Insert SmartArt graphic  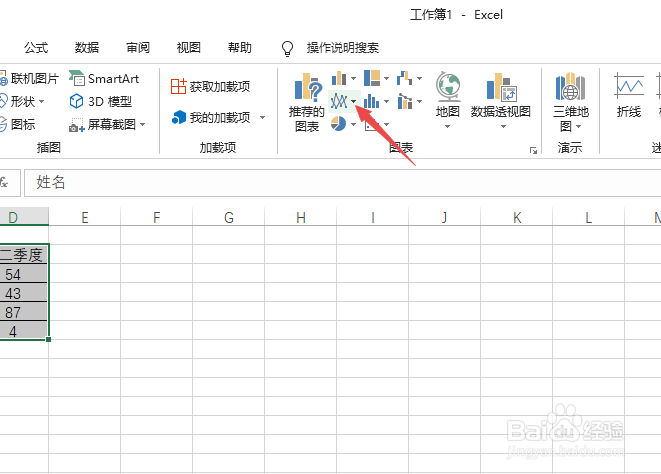pos(104,78)
